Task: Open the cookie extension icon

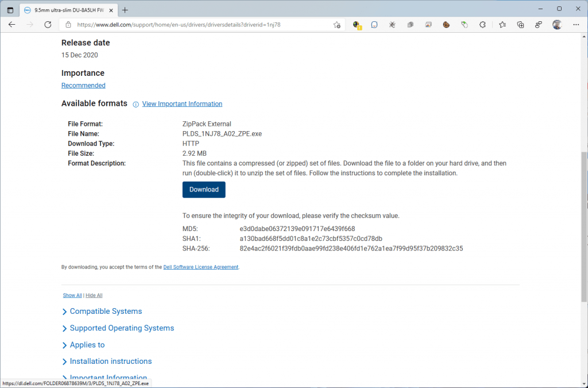Action: tap(446, 25)
